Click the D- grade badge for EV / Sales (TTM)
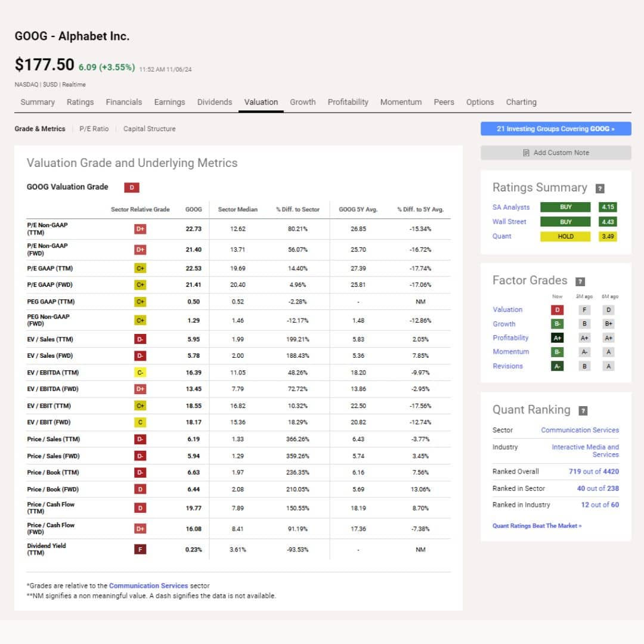This screenshot has height=644, width=644. click(140, 339)
